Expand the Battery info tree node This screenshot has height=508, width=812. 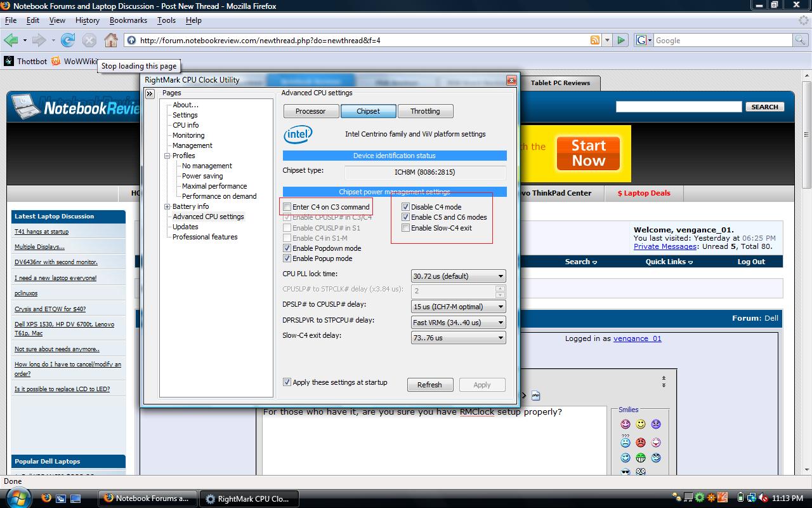click(167, 206)
